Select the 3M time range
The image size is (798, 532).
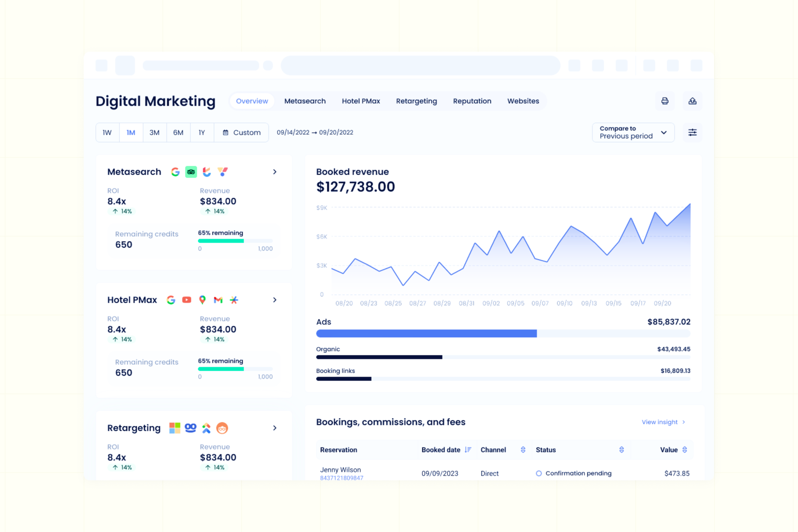coord(155,133)
